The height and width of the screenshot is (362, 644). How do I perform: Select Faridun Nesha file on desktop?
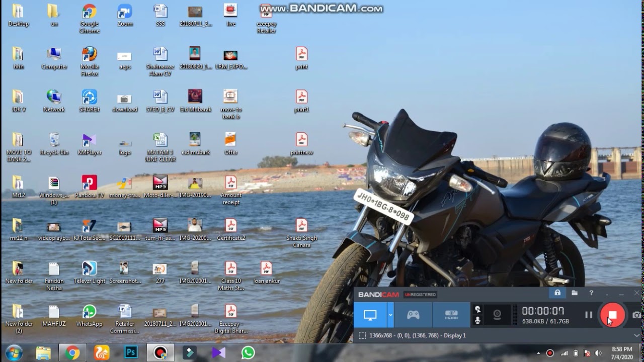(54, 276)
